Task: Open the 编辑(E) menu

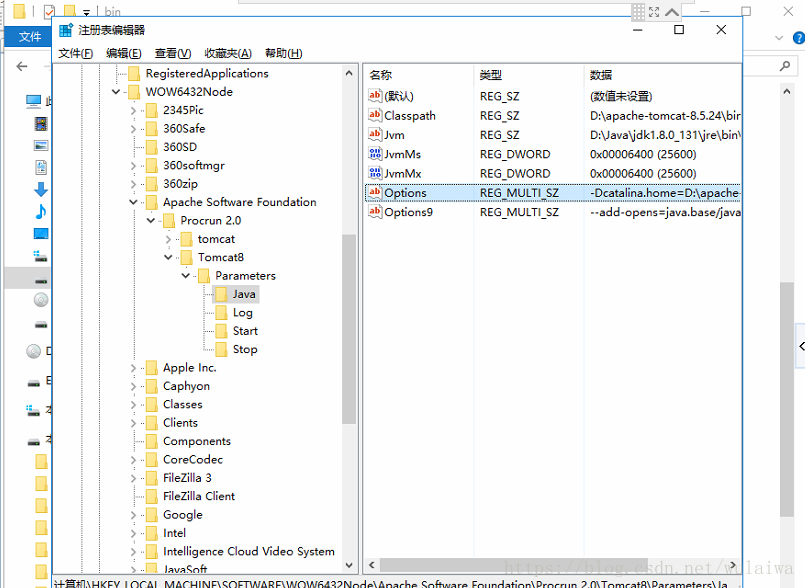Action: 124,53
